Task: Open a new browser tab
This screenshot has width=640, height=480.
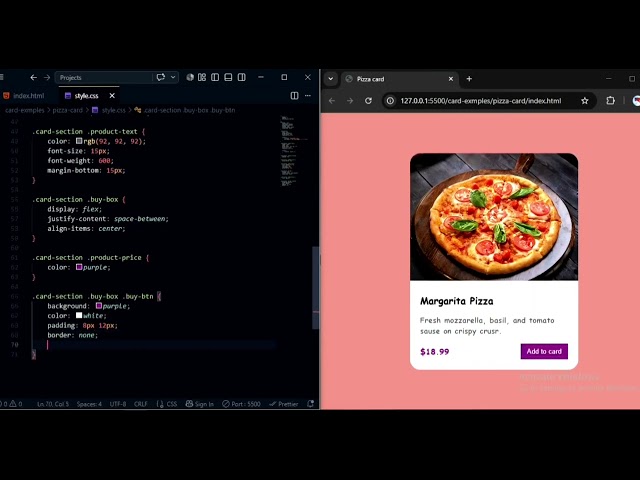Action: (x=469, y=79)
